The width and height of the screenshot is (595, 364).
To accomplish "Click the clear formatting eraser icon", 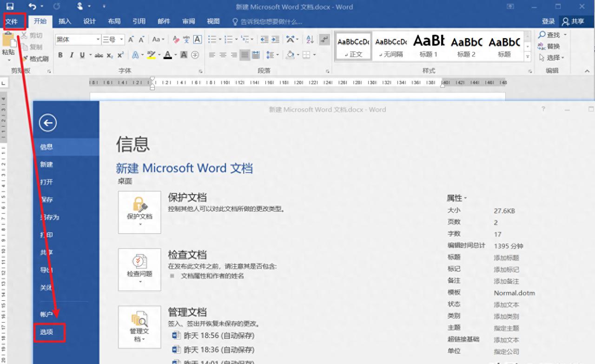I will (x=176, y=40).
